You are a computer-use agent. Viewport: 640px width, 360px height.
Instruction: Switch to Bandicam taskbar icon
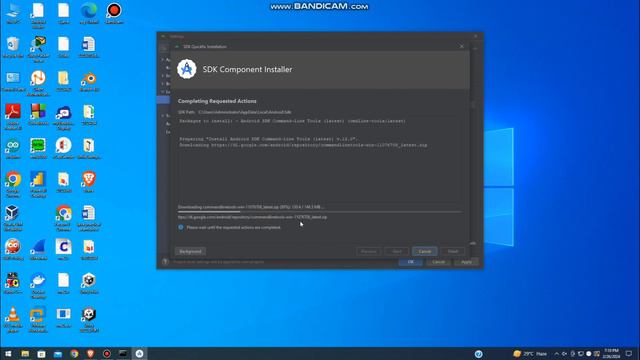(107, 353)
